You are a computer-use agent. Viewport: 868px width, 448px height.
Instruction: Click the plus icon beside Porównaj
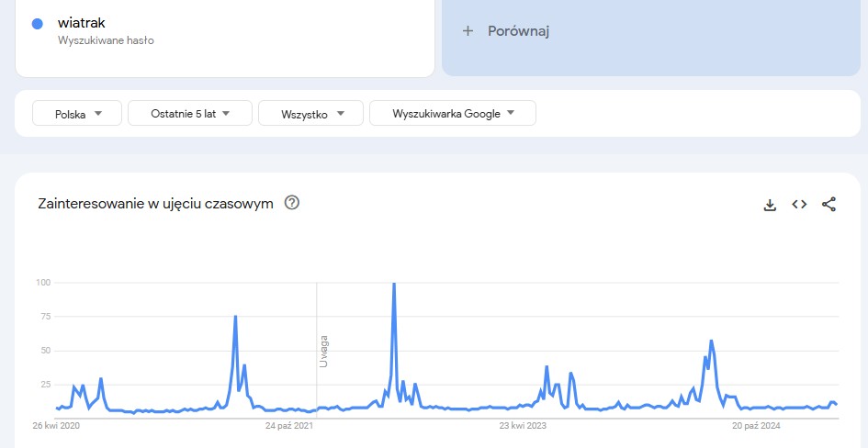coord(468,31)
